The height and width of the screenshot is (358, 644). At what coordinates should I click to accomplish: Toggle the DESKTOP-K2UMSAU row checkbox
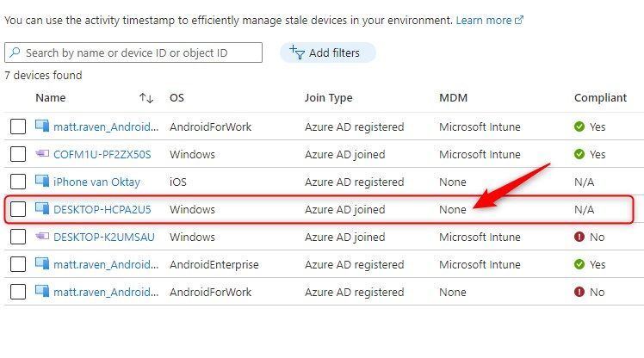coord(18,237)
